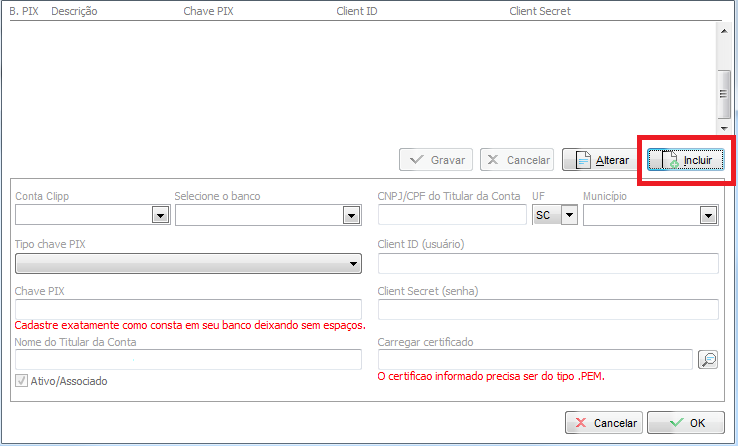
Task: Click the Gravar button
Action: [x=436, y=160]
